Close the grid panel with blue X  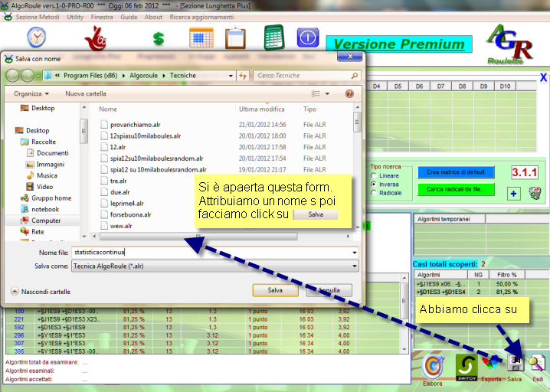[543, 77]
